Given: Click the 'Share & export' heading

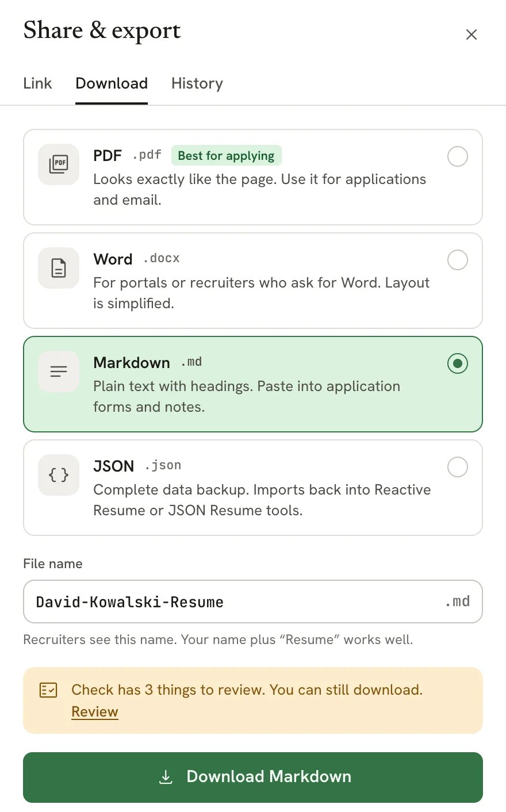Looking at the screenshot, I should (x=102, y=30).
